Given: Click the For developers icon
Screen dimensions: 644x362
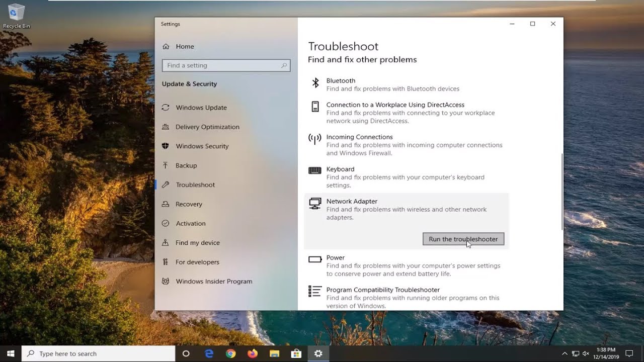Looking at the screenshot, I should pyautogui.click(x=165, y=262).
